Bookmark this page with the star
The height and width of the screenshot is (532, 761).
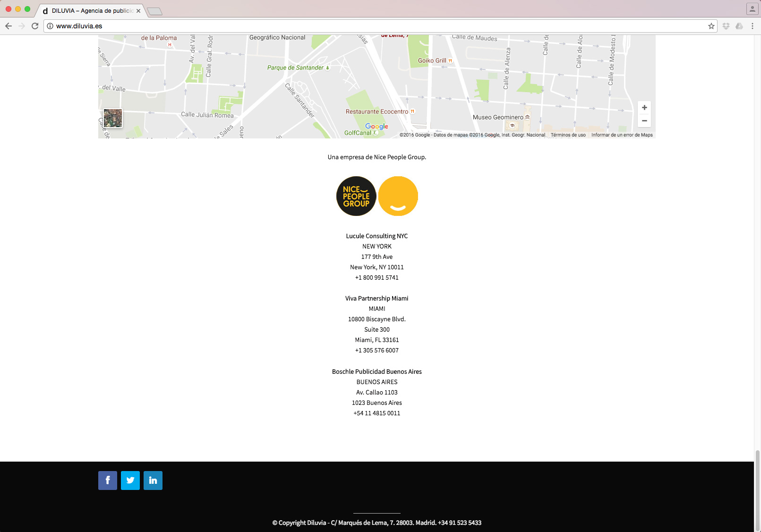(x=711, y=26)
